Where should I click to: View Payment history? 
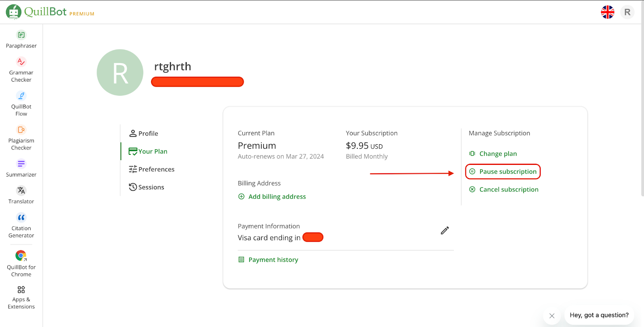click(x=268, y=260)
